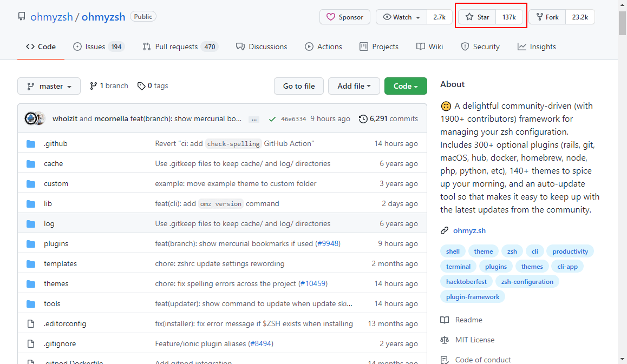The image size is (627, 364).
Task: Click the Go to file button
Action: coord(299,86)
